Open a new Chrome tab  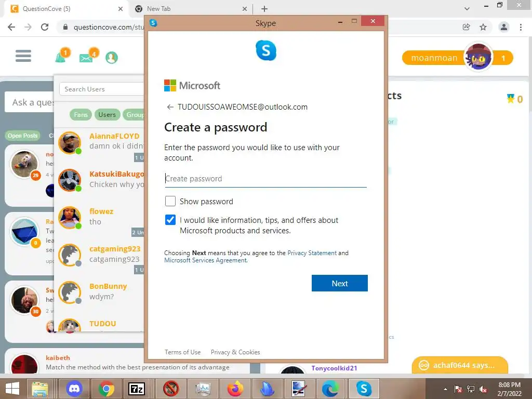[x=264, y=9]
